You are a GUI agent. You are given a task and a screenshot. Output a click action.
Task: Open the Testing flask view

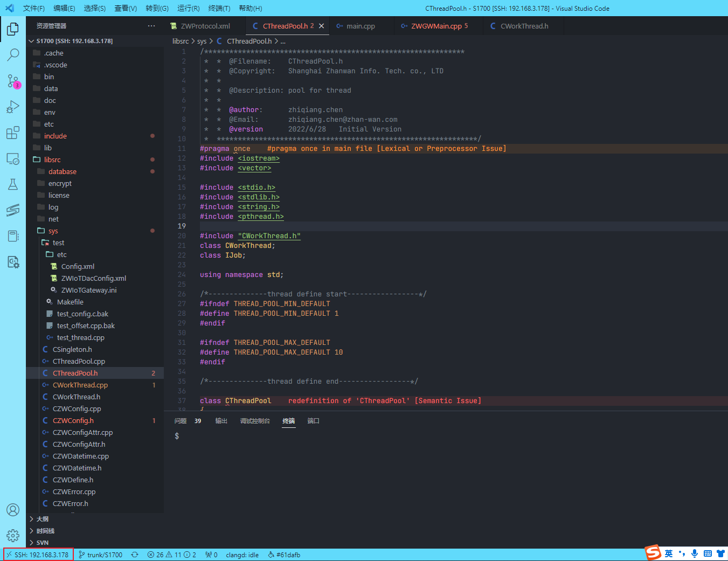point(13,184)
